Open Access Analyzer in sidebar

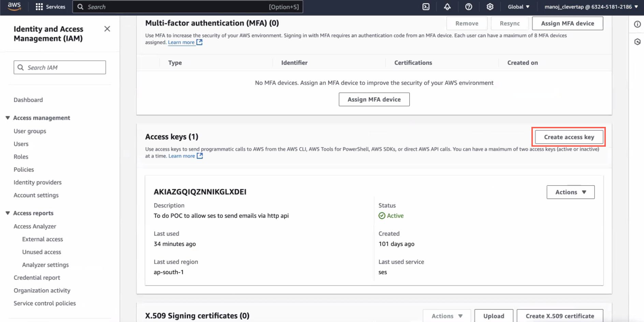click(35, 226)
